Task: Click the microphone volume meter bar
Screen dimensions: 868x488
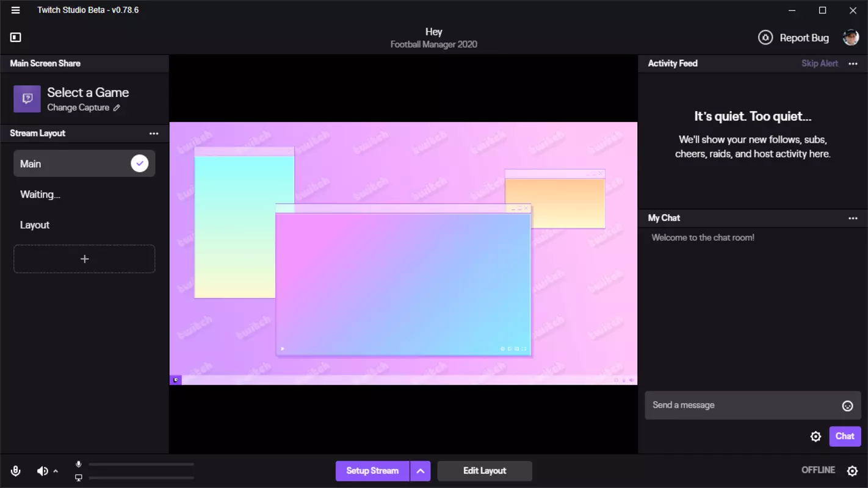Action: tap(142, 464)
